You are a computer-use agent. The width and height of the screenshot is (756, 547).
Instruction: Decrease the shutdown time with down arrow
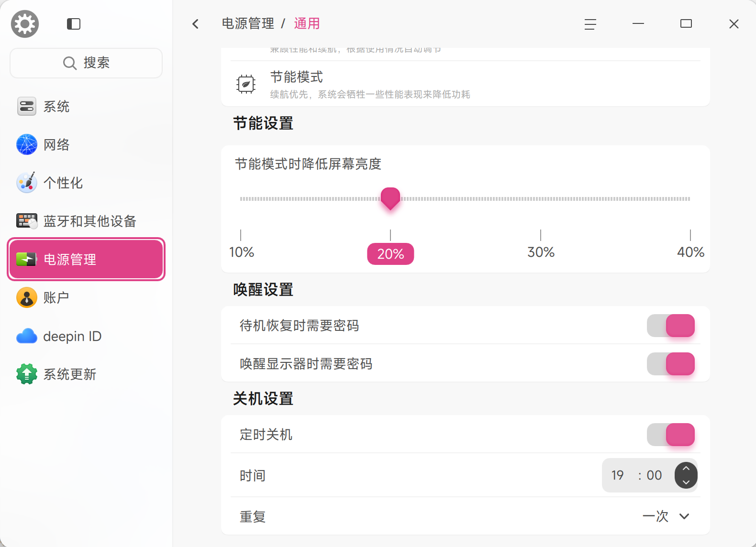point(686,482)
